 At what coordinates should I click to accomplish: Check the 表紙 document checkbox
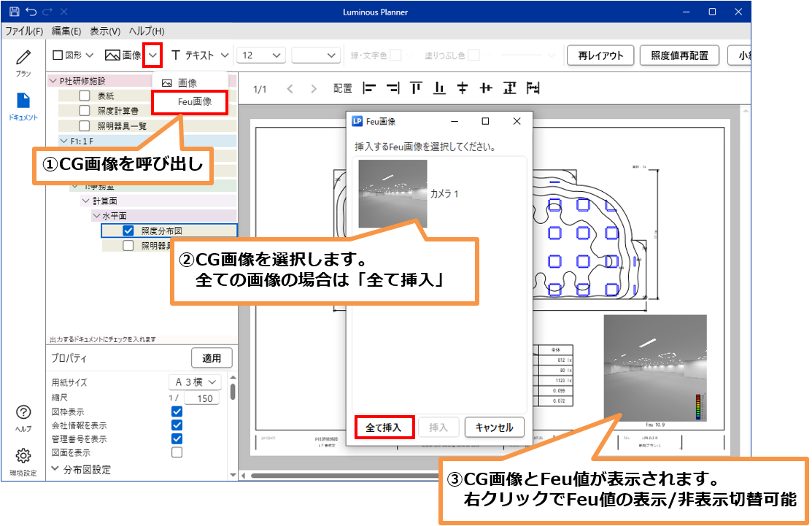click(x=85, y=96)
